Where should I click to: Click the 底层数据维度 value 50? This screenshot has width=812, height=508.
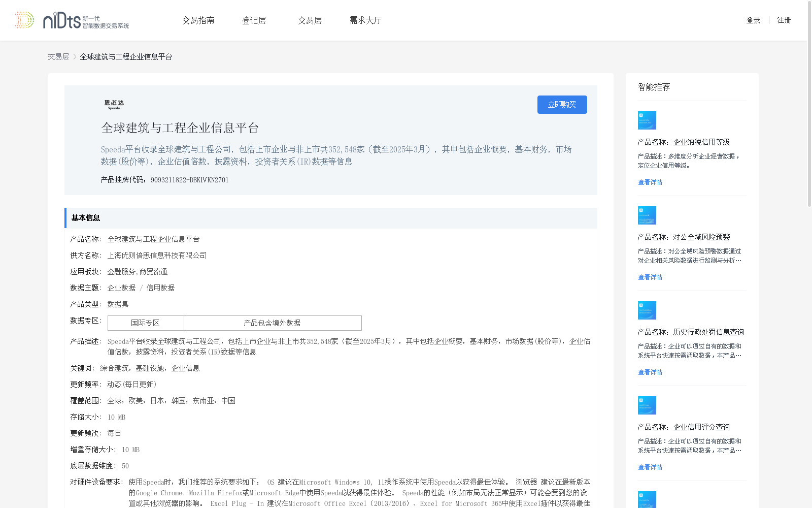125,466
